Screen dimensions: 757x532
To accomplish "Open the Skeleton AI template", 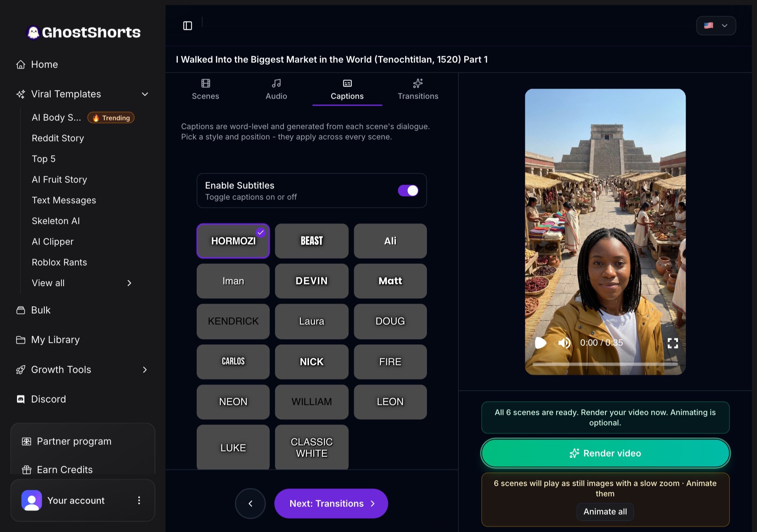I will tap(56, 221).
